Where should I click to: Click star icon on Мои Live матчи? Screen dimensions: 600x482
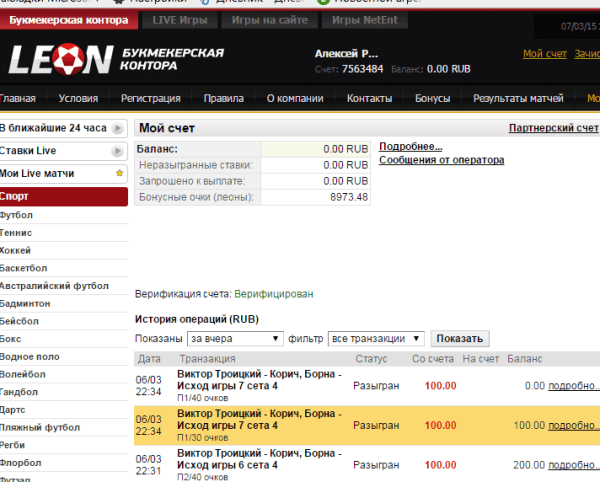119,173
